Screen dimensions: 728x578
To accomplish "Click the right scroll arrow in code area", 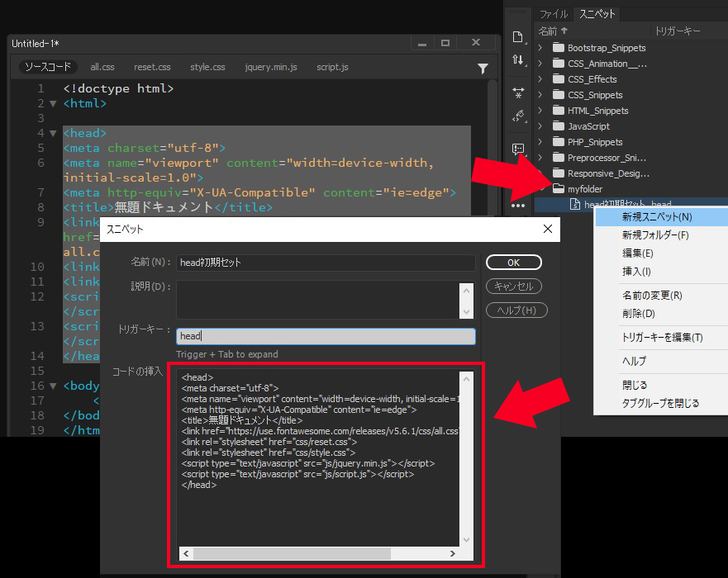I will click(x=452, y=553).
